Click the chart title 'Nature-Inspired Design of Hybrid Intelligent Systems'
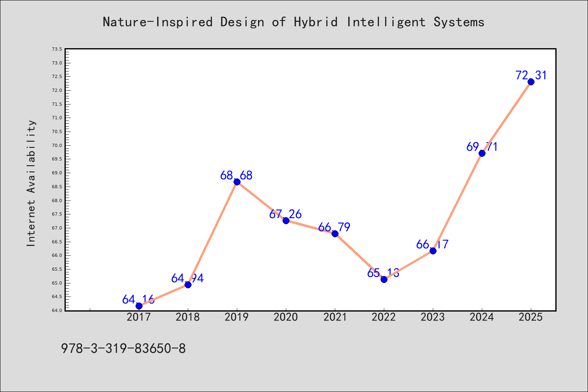This screenshot has height=392, width=588. point(294,22)
